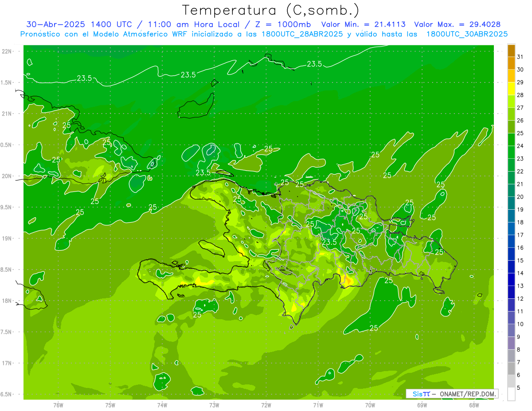532x411 pixels.
Task: Click the colorbar value label "18"
Action: pyautogui.click(x=520, y=222)
